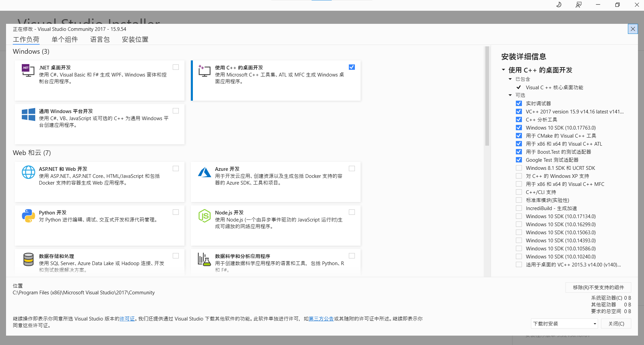This screenshot has height=345, width=644.
Task: Collapse the 已包含 section
Action: click(x=510, y=79)
